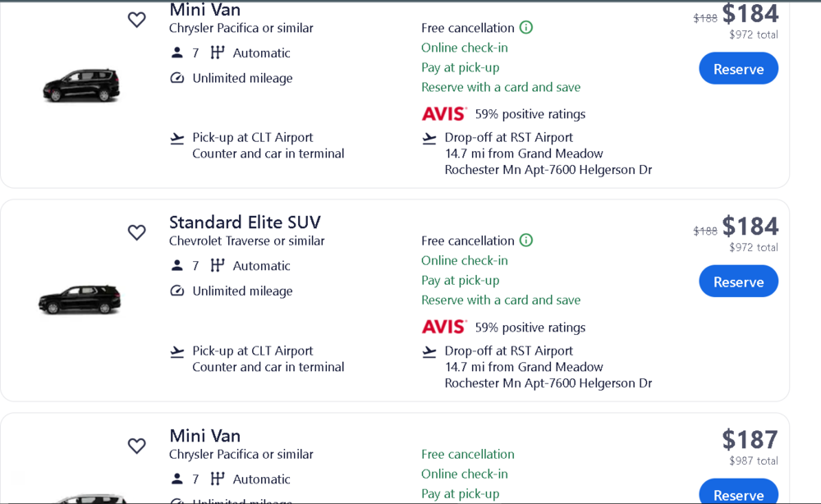Click the $184 price on Standard Elite SUV
This screenshot has height=504, width=821.
tap(750, 227)
